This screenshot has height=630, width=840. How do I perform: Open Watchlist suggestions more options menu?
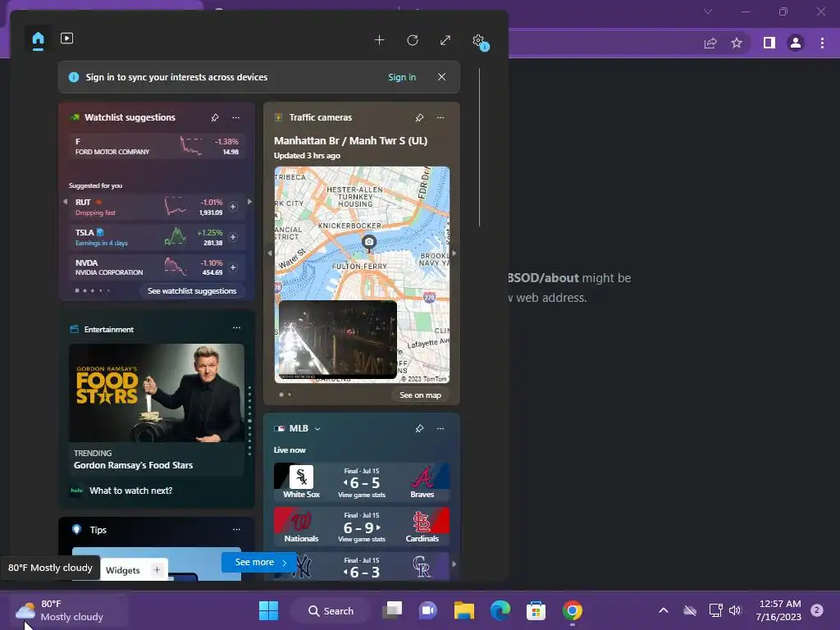pyautogui.click(x=235, y=117)
